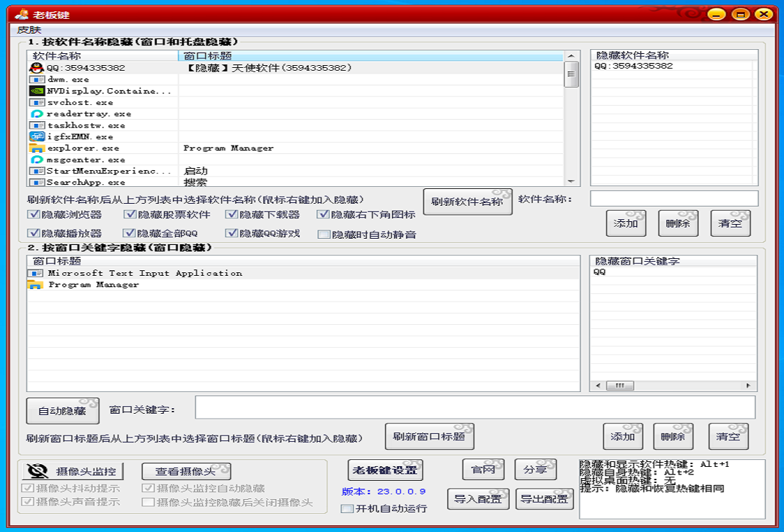Click keyword list horizontal scrollbar left arrow

click(598, 386)
